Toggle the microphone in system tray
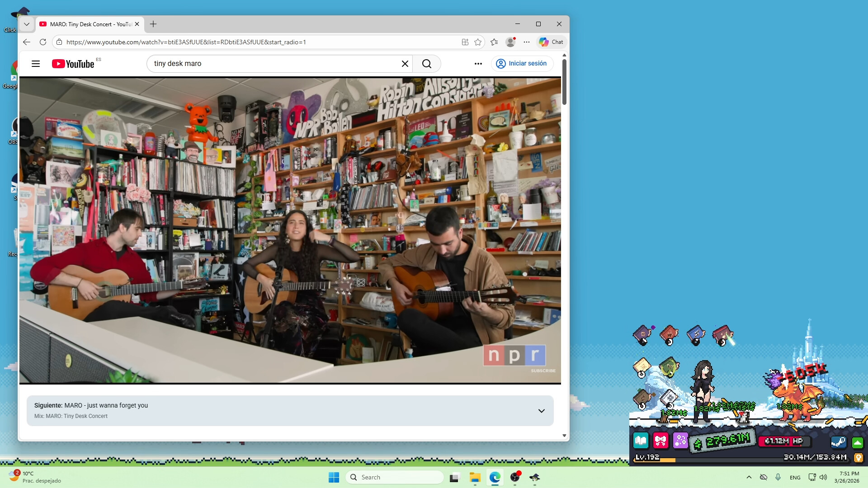Image resolution: width=868 pixels, height=488 pixels. pos(778,477)
